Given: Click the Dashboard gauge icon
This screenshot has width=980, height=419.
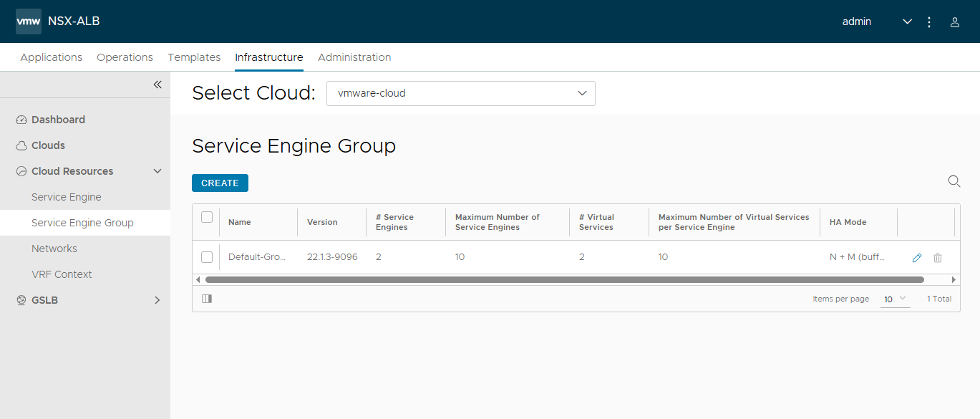Looking at the screenshot, I should coord(21,120).
